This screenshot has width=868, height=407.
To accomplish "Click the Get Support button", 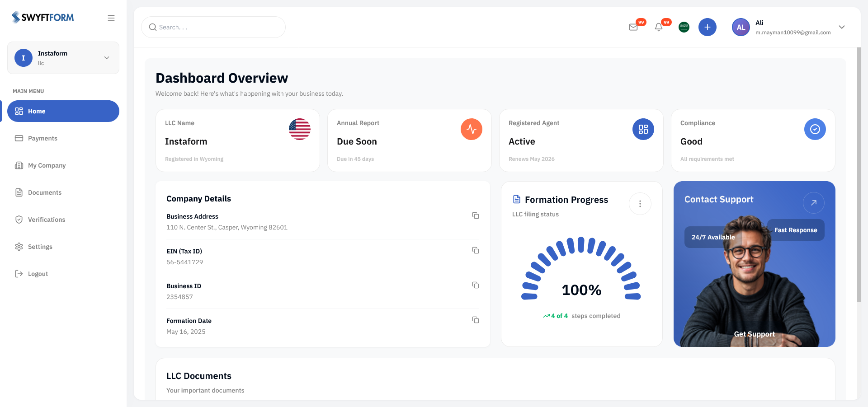I will (754, 334).
